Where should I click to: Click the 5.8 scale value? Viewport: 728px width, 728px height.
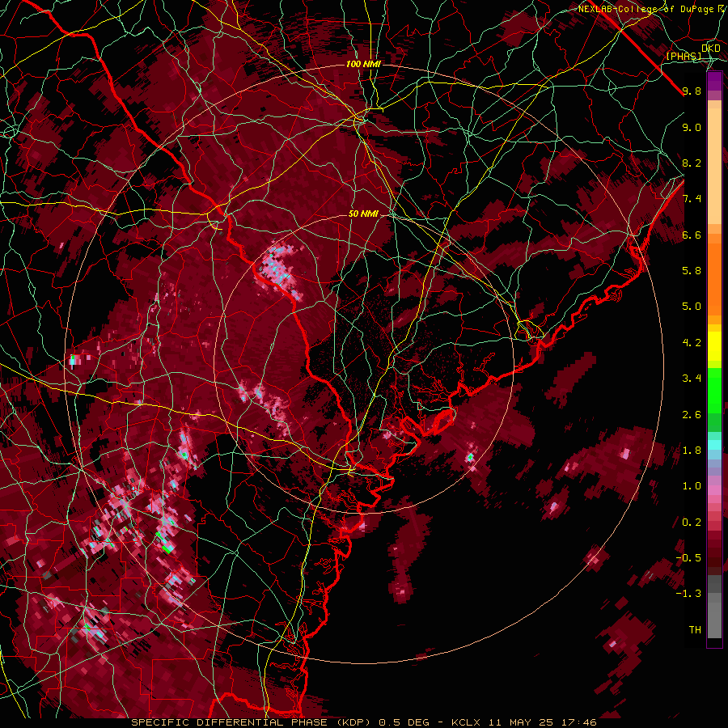(x=692, y=271)
